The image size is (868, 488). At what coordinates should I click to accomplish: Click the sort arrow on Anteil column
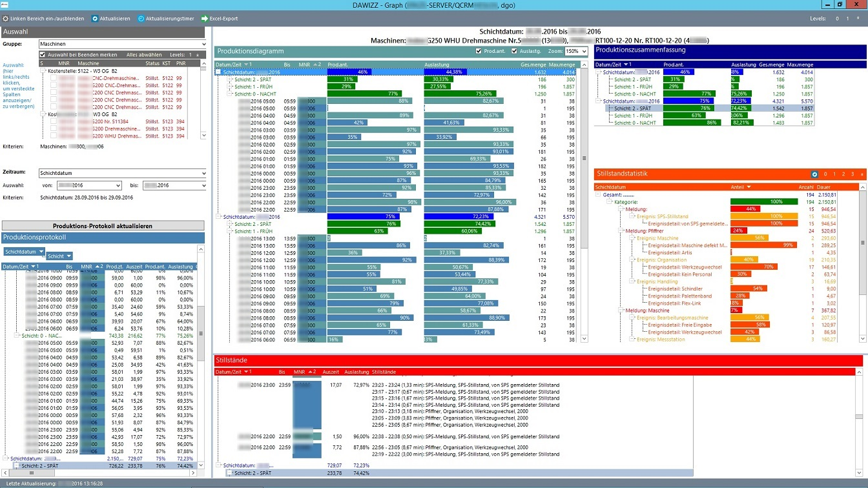749,187
